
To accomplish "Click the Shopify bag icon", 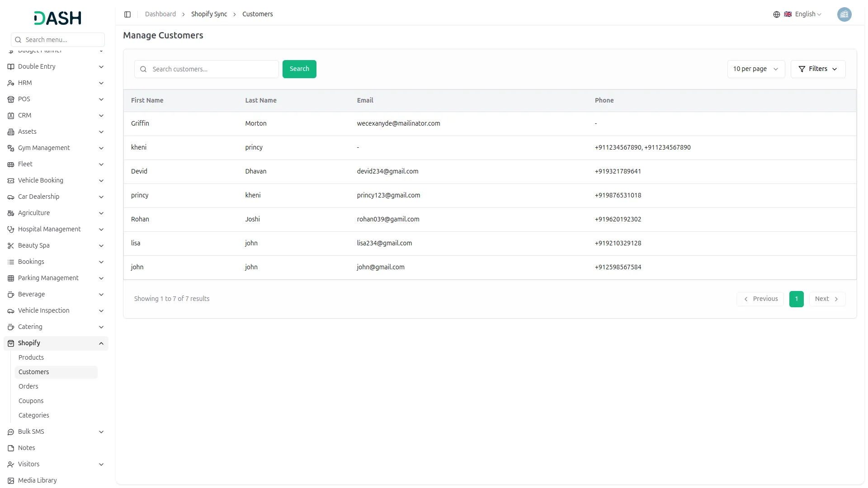I will (x=11, y=343).
